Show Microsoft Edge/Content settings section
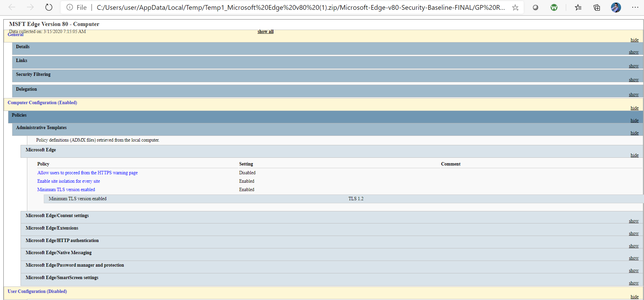This screenshot has width=644, height=300. (x=634, y=221)
